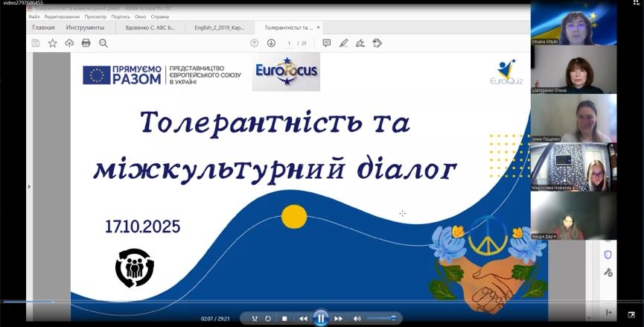
Task: Toggle shuffle in media player
Action: (254, 319)
